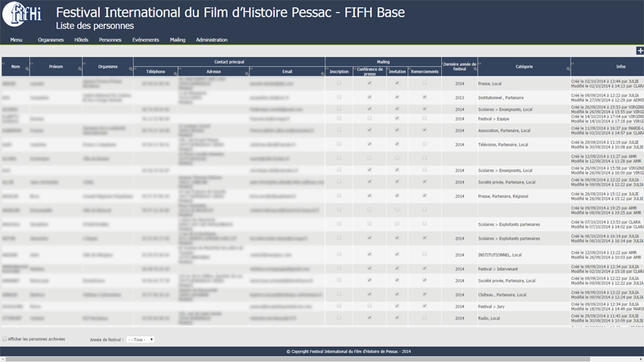
Task: Open the search icon in the Adresse column
Action: coord(246,74)
